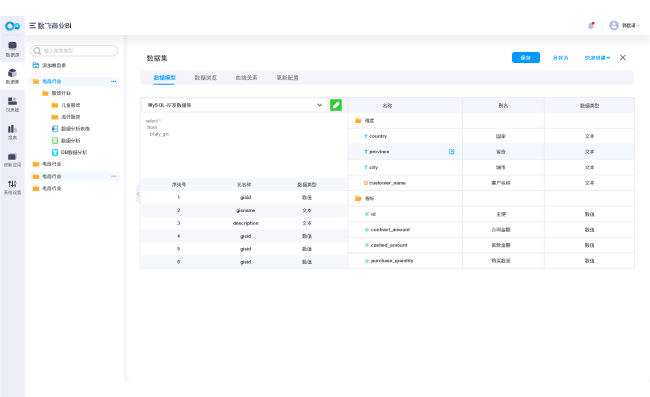
Task: Click alias cell 客户名称 in customer_name row
Action: point(501,183)
